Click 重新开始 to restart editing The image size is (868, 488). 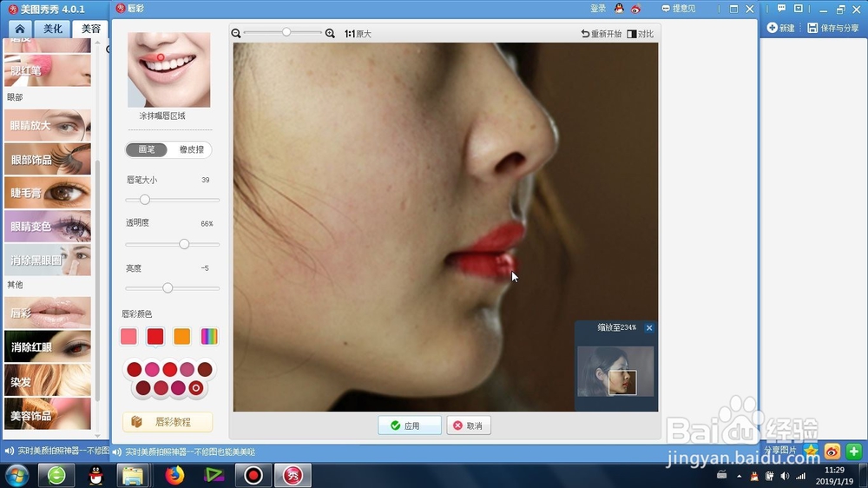point(602,34)
